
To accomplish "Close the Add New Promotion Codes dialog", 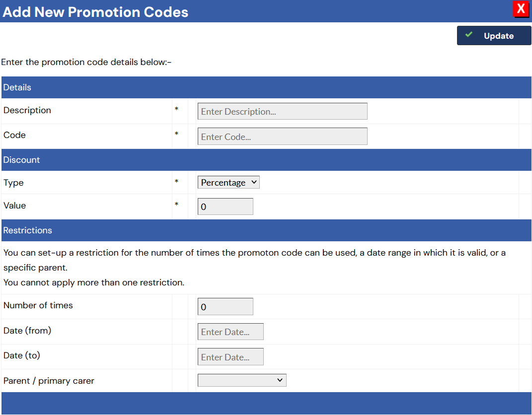I will pos(521,9).
